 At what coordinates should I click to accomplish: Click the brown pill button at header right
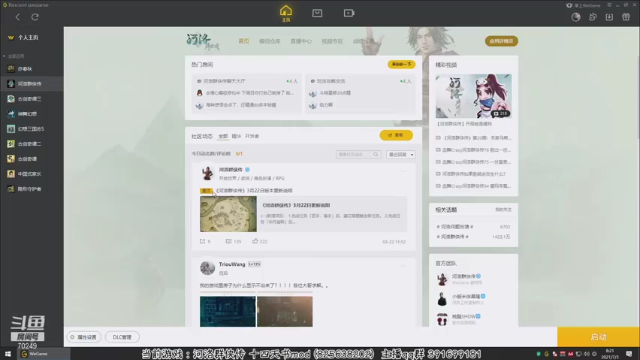501,41
